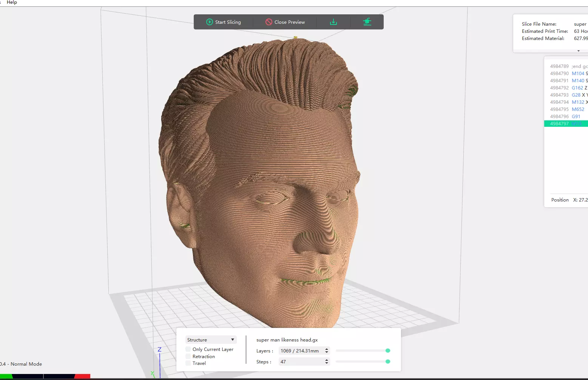Click the file name super man likeness head.gx
Viewport: 588px width, 380px height.
coord(287,340)
